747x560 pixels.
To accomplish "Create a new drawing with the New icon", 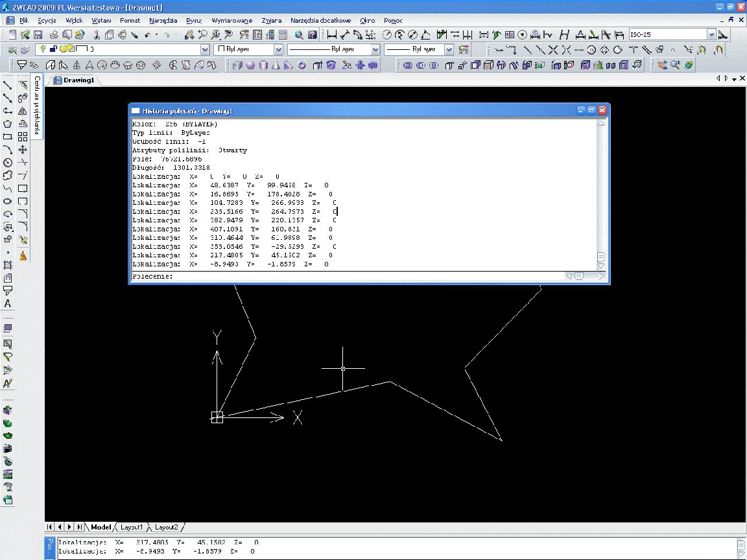I will 13,35.
